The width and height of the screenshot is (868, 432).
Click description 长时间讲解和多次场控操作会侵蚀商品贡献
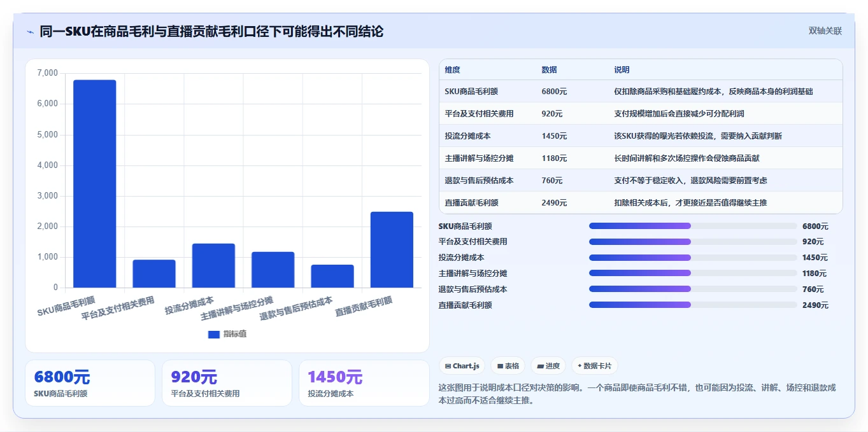coord(687,158)
